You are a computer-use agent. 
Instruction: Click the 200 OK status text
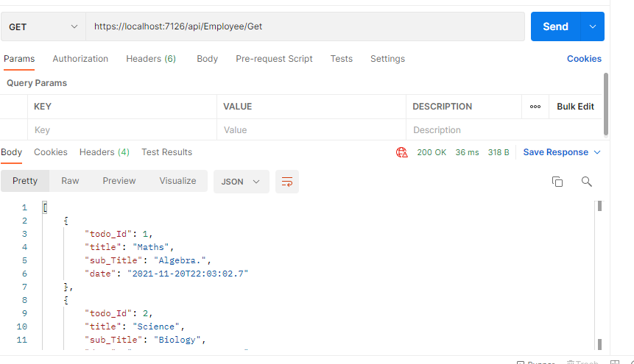coord(432,152)
